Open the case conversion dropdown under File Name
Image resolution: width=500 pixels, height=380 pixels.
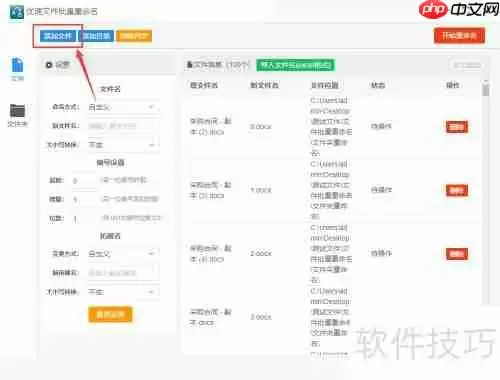pyautogui.click(x=123, y=145)
